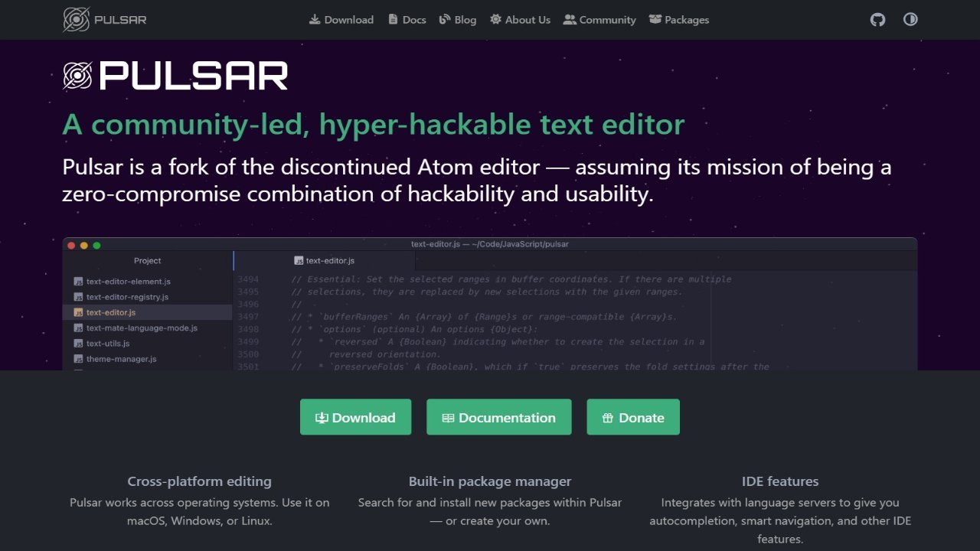Click the Pulsar logo in the navbar
The height and width of the screenshot is (551, 980).
[105, 20]
